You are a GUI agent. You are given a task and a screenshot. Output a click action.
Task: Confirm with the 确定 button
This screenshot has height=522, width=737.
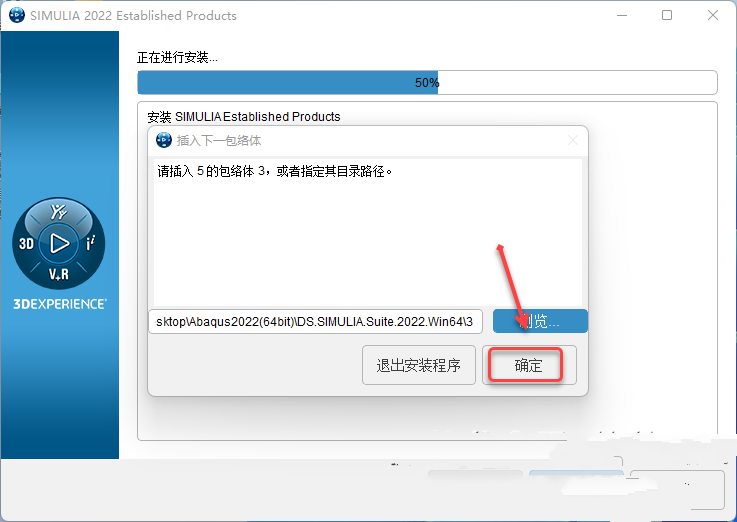529,365
